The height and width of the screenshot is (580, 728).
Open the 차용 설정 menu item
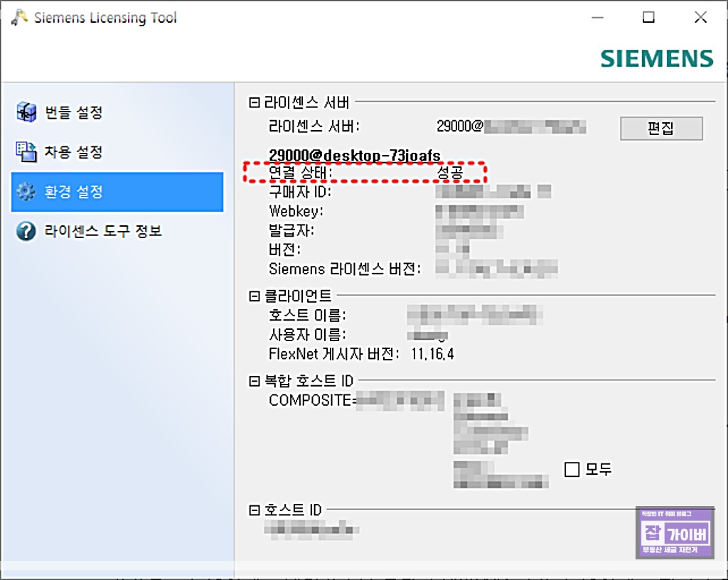click(x=117, y=152)
